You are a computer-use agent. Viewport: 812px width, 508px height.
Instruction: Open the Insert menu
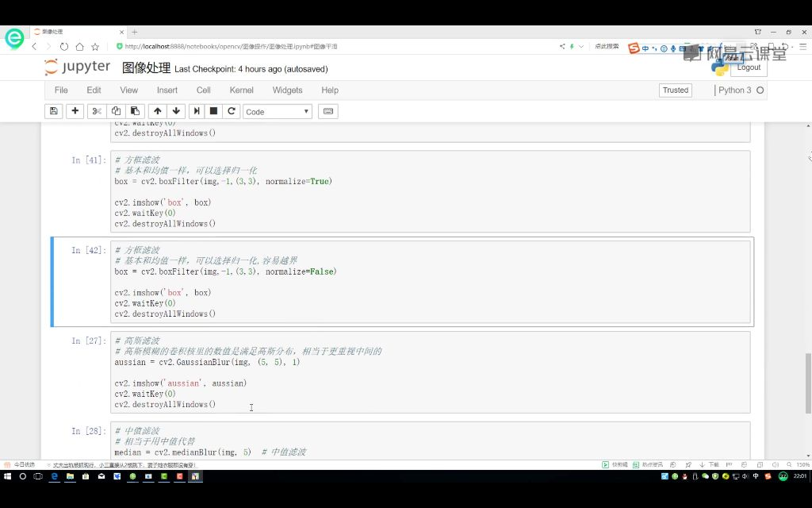tap(167, 90)
